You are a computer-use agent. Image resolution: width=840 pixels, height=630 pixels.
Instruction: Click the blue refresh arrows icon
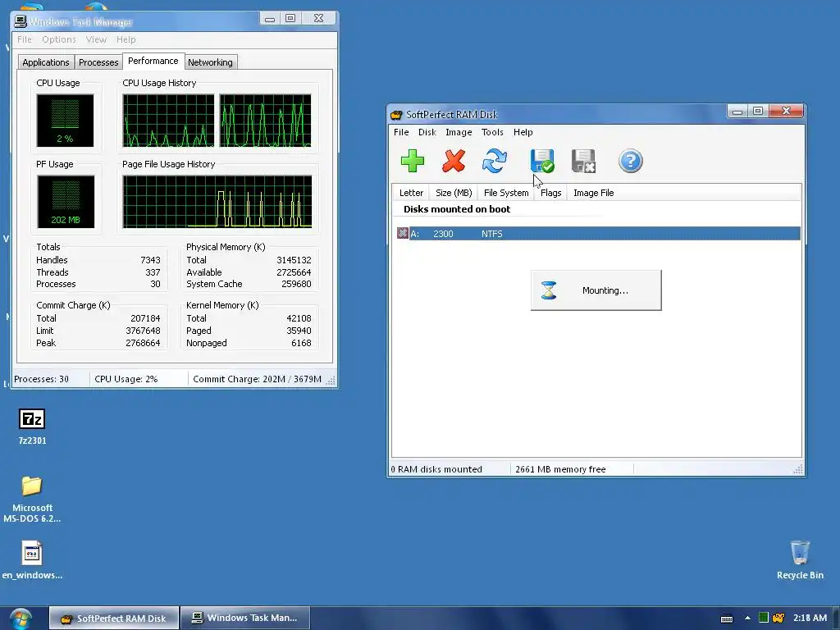(x=494, y=161)
